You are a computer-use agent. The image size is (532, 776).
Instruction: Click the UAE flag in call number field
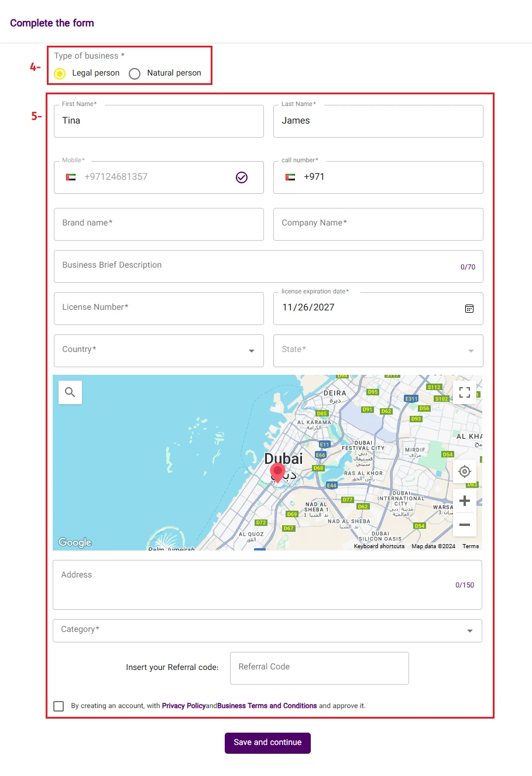tap(290, 177)
